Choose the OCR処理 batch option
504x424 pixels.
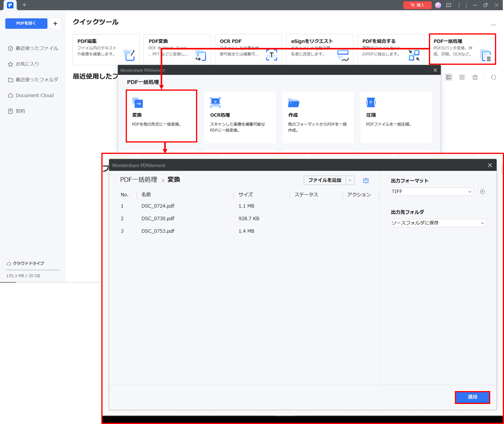pyautogui.click(x=240, y=117)
